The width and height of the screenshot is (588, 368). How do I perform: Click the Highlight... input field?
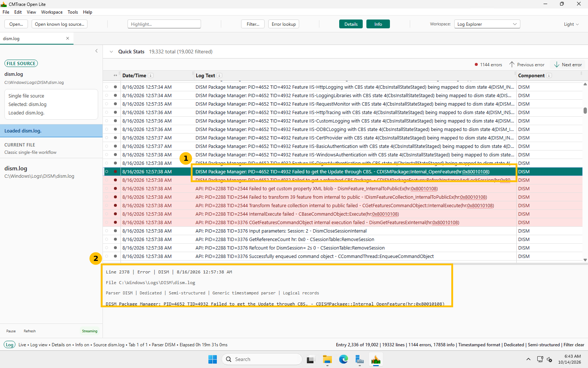pyautogui.click(x=164, y=24)
